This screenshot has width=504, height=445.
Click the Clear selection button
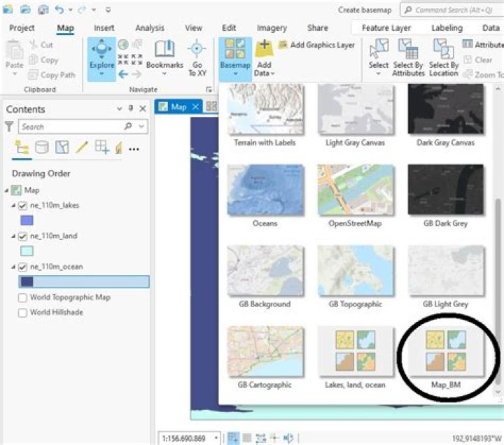(x=478, y=59)
